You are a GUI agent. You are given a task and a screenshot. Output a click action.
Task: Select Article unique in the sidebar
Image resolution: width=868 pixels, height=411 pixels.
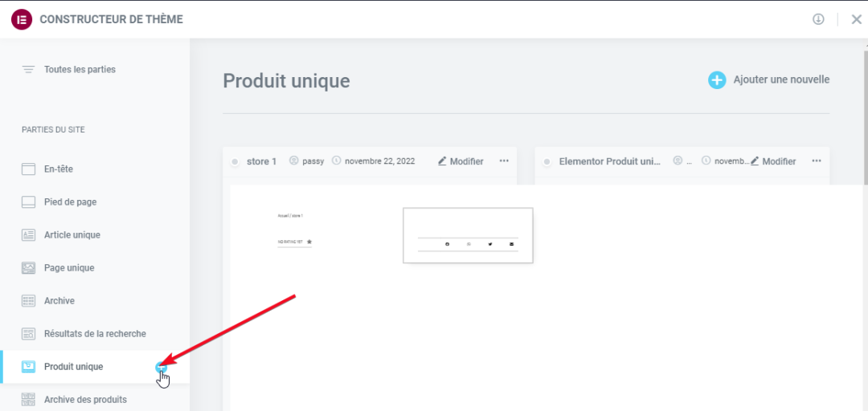point(72,235)
